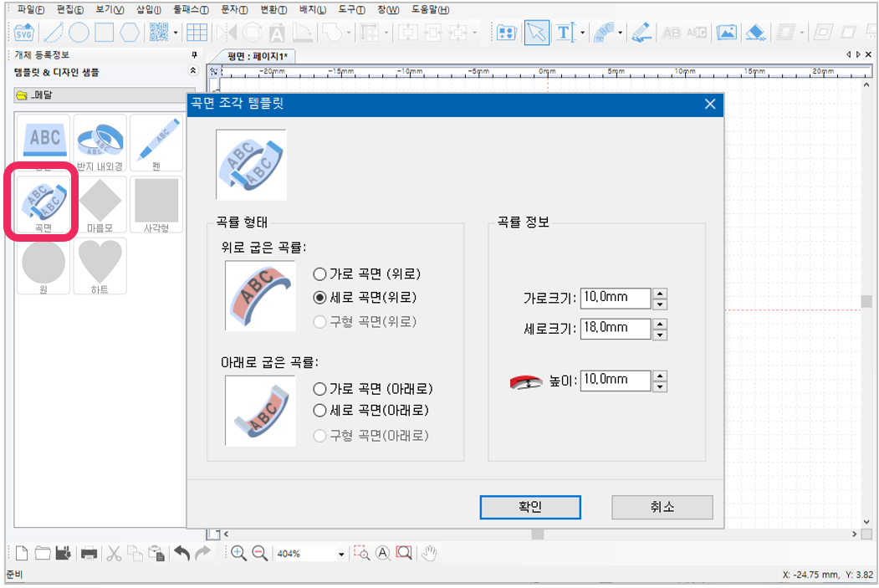Open the 파일(F) menu
Viewport: 879px width, 588px height.
[x=31, y=9]
